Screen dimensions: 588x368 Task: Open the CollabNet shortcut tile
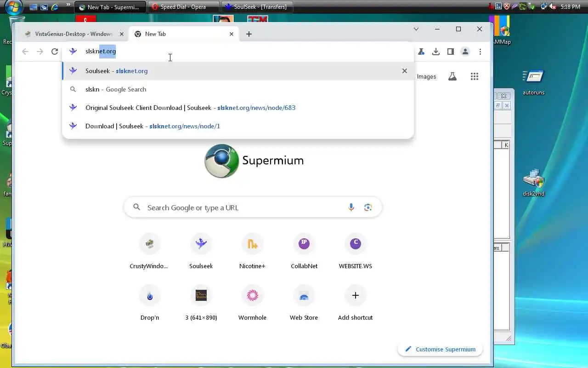[x=304, y=252]
